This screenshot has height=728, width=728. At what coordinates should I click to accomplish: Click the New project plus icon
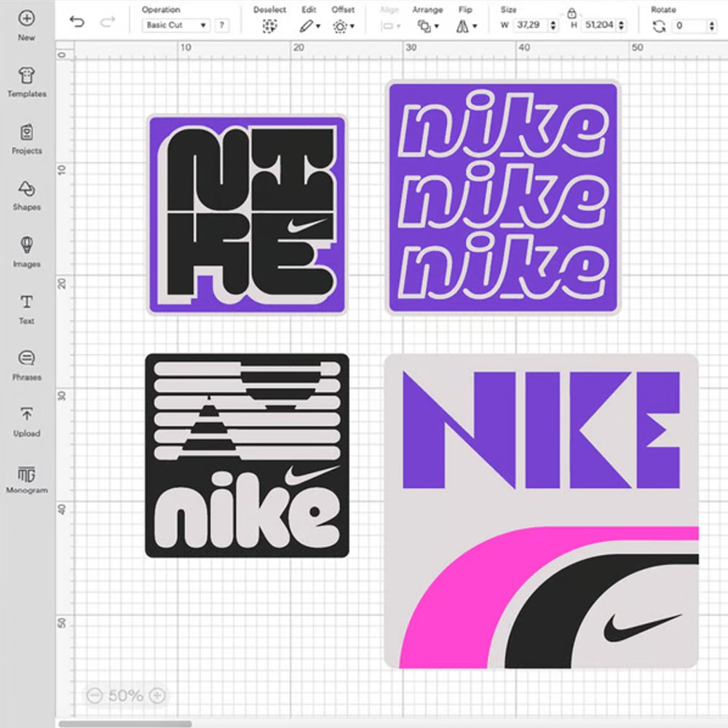click(x=26, y=19)
